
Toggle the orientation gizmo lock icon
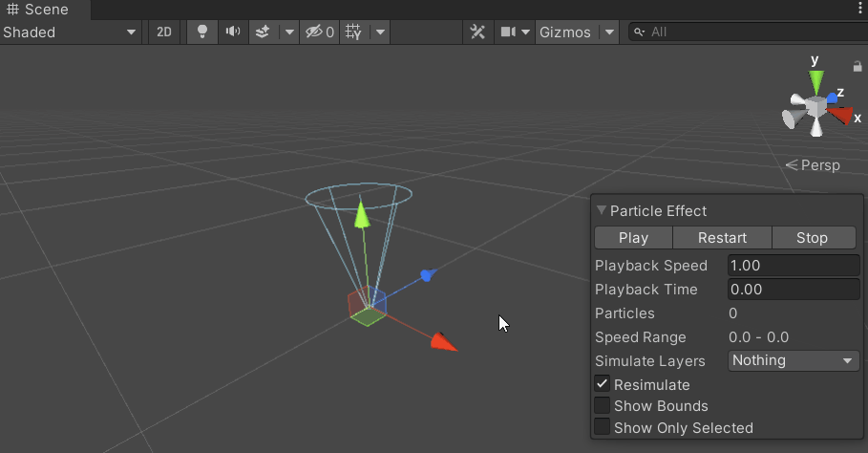(x=857, y=67)
